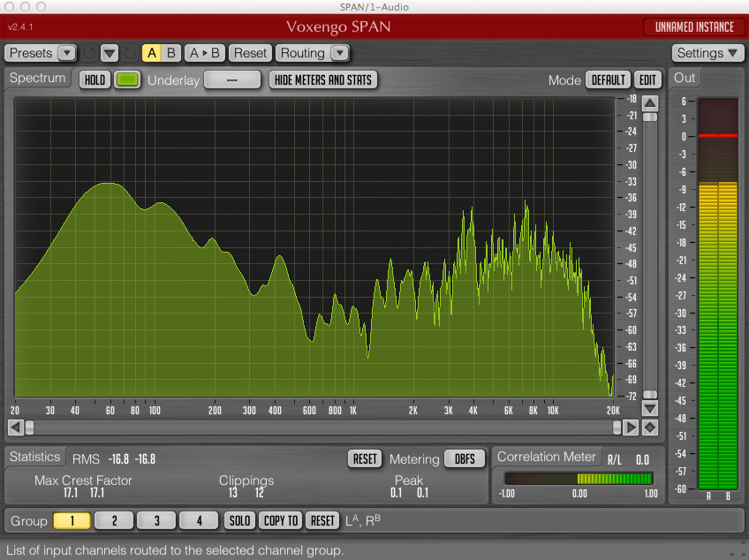Click the upper vertical range slider handle
Screen dimensions: 749x560
[x=650, y=117]
